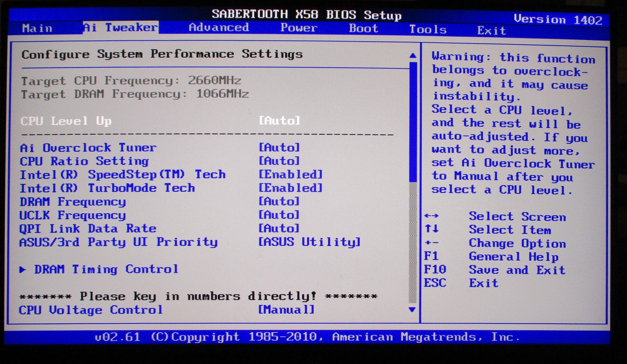The width and height of the screenshot is (627, 364).
Task: Change CPU Voltage Control [Manual] value
Action: point(286,310)
